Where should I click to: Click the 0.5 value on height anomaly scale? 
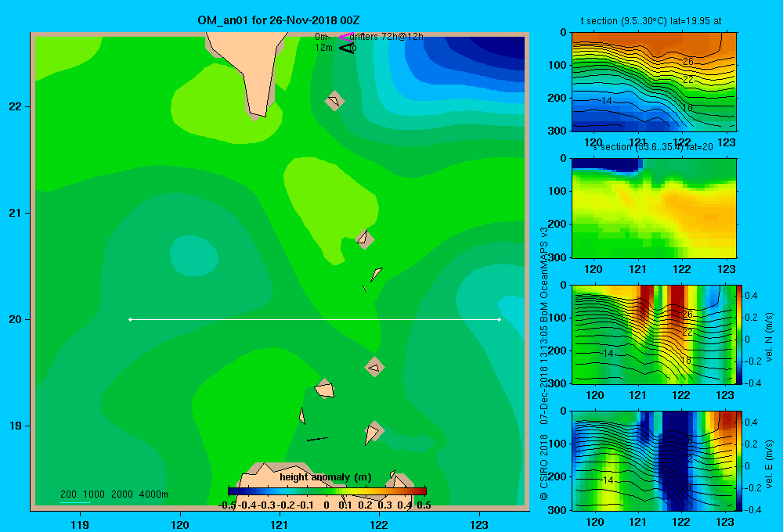424,505
